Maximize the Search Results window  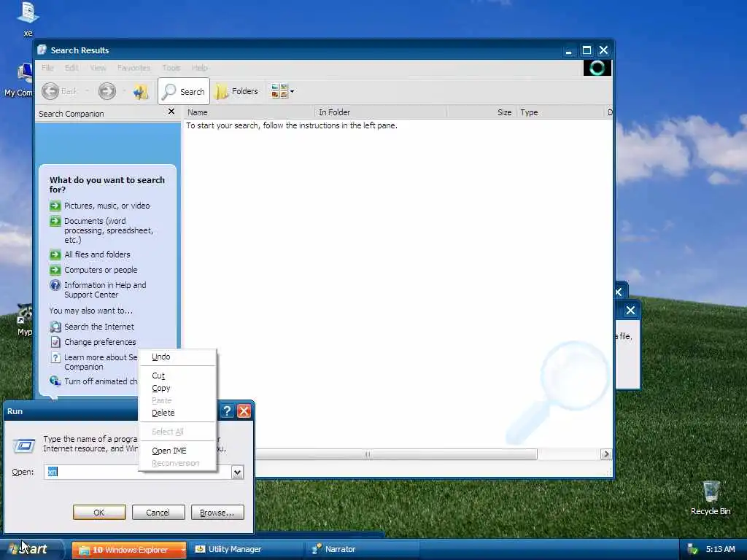(587, 50)
